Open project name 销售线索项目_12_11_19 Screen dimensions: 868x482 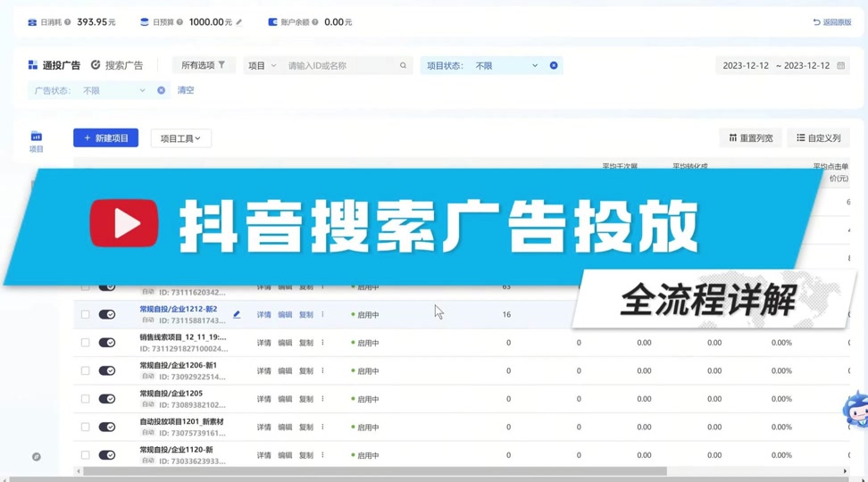(183, 337)
